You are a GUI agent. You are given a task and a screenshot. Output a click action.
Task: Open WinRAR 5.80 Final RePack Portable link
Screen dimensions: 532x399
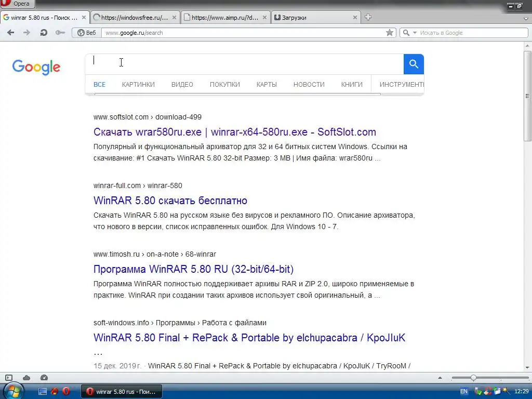(249, 338)
